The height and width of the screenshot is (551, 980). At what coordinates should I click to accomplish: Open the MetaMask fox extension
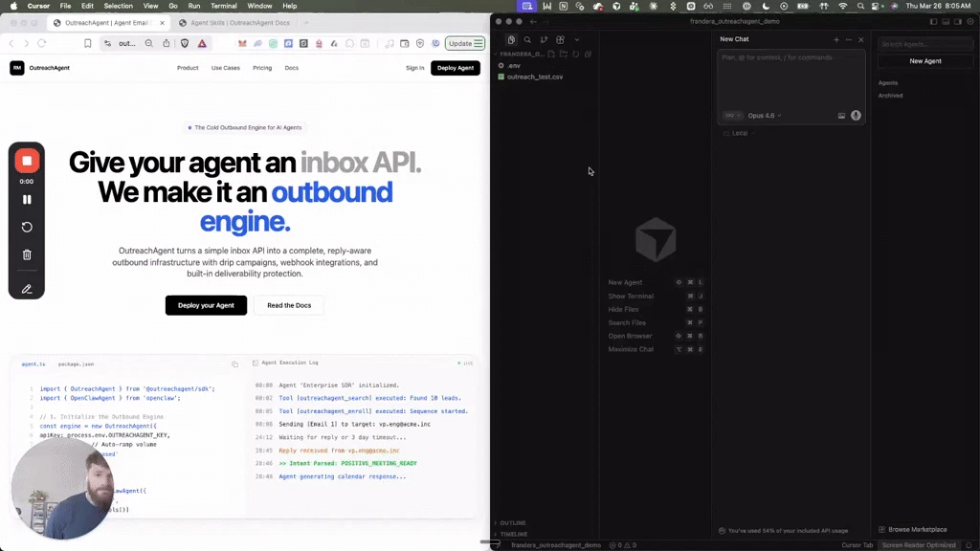pyautogui.click(x=242, y=44)
